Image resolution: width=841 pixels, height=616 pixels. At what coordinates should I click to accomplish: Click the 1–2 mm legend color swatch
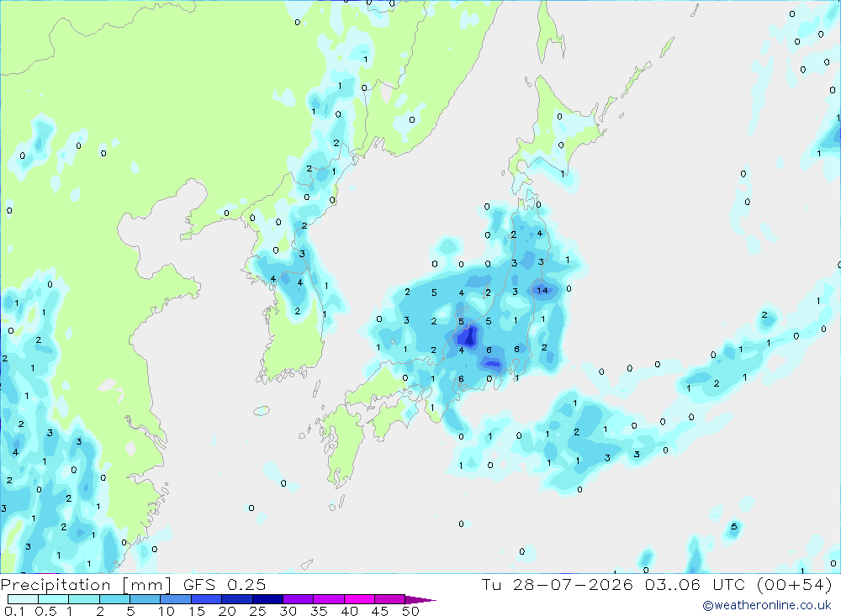pos(84,599)
